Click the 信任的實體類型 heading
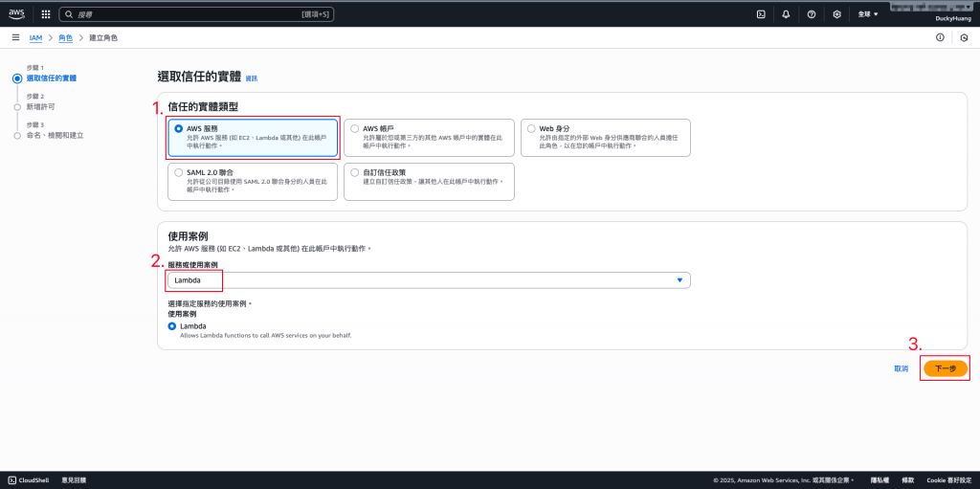The width and height of the screenshot is (980, 489). (x=203, y=107)
